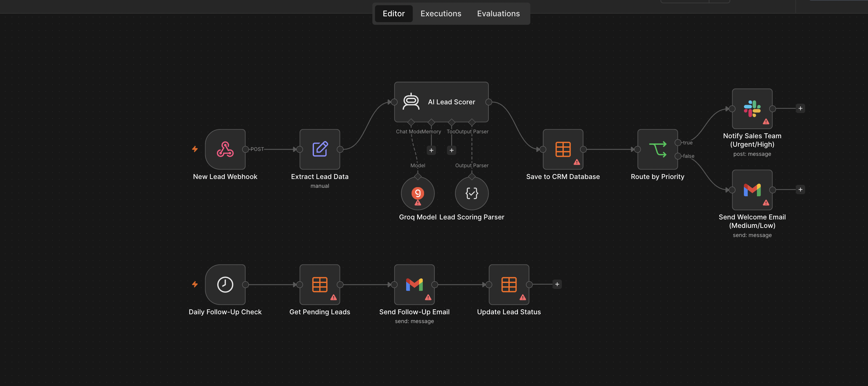Image resolution: width=868 pixels, height=386 pixels.
Task: Add node after Notify Sales Team
Action: (x=801, y=108)
